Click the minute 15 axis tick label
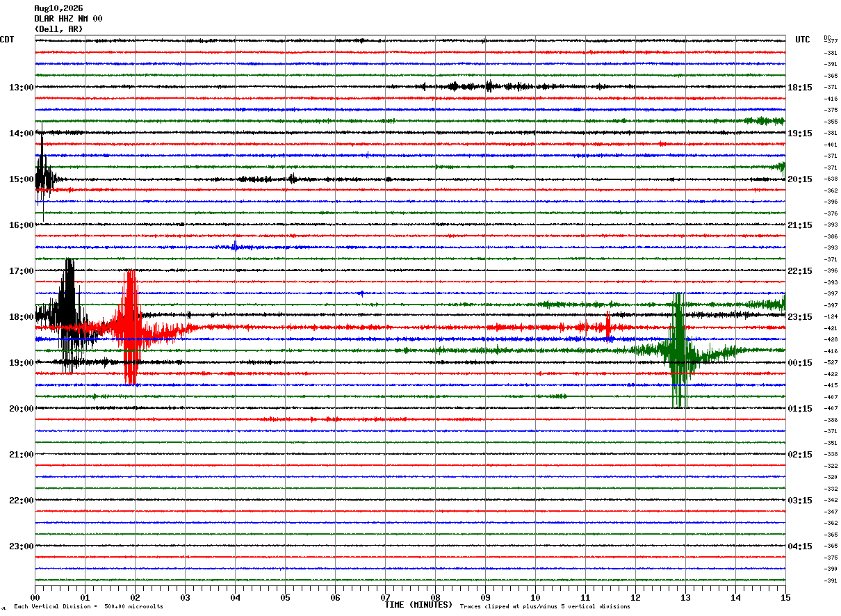The image size is (841, 616). pyautogui.click(x=785, y=597)
